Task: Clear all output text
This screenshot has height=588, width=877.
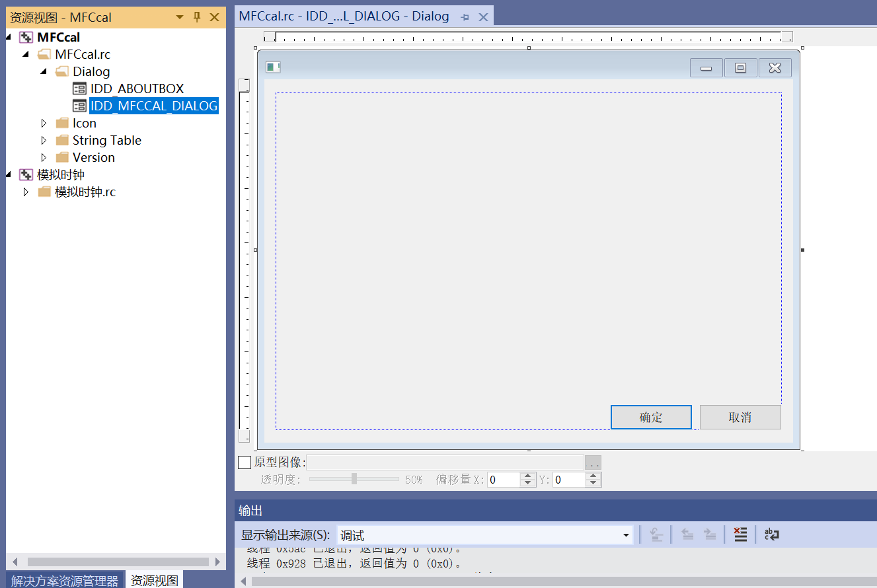Action: click(741, 535)
